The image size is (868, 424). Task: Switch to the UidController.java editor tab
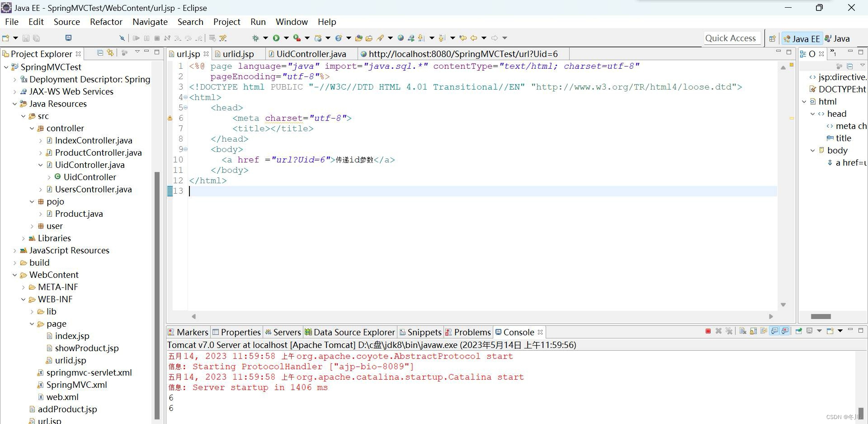coord(311,54)
